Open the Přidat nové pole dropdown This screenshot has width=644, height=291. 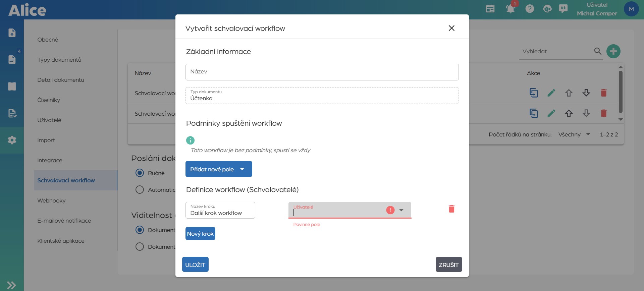click(x=218, y=169)
